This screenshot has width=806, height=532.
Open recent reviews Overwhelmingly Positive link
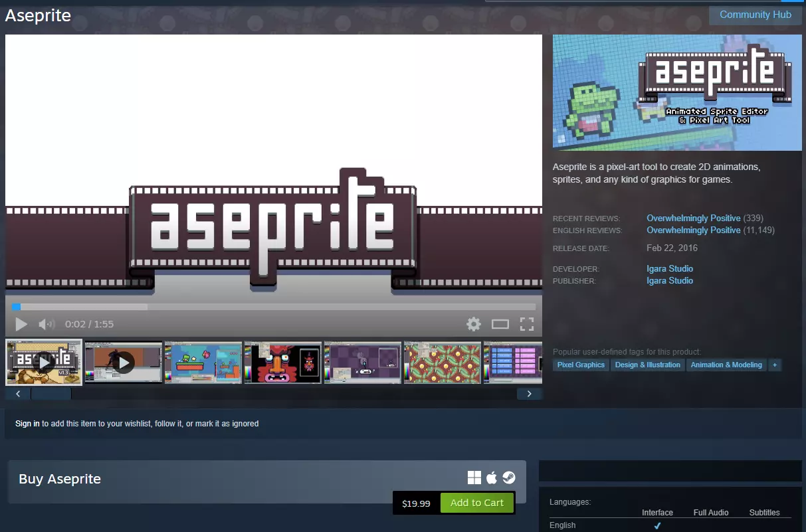(694, 218)
